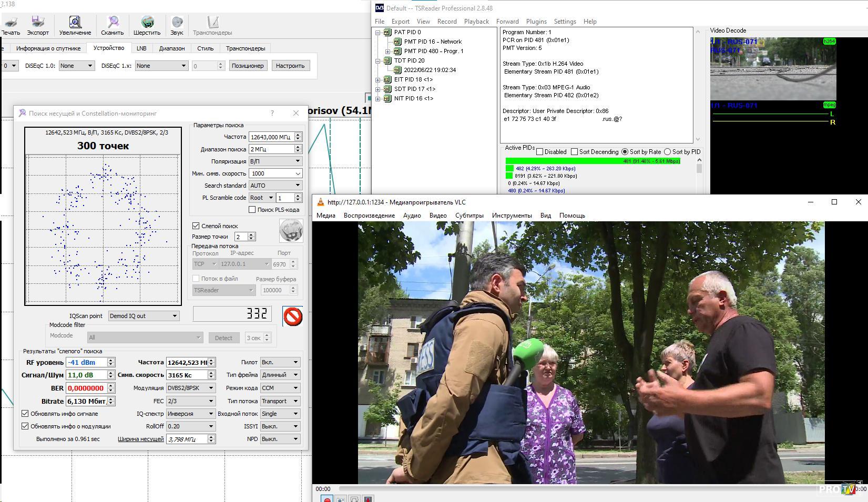Enable the Поток в файл checkbox
The image size is (868, 502).
(196, 279)
